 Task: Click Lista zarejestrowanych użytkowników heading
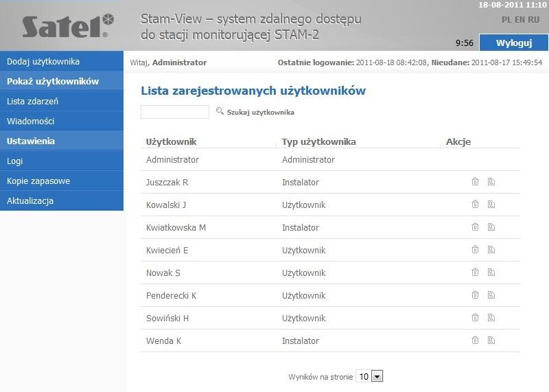(x=253, y=91)
